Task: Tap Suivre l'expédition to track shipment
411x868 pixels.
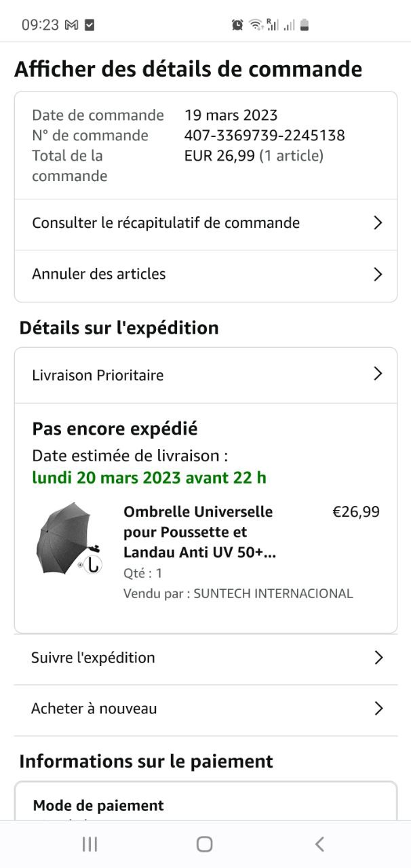Action: pos(93,658)
